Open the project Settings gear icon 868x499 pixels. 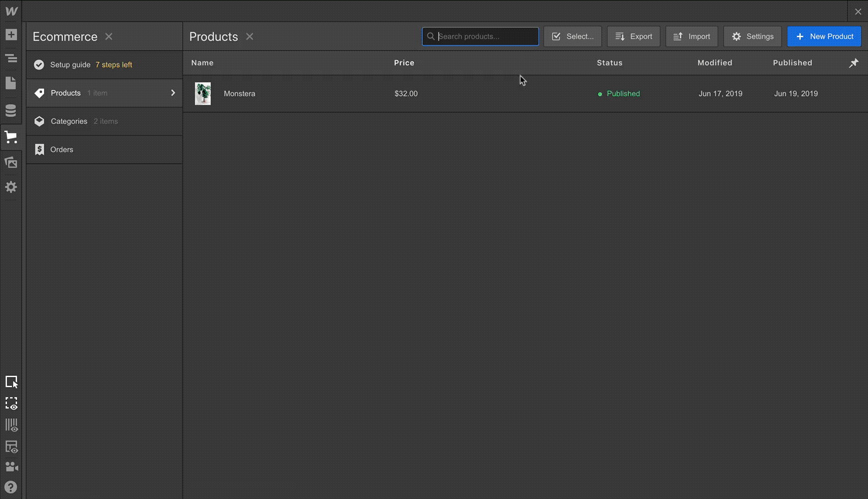coord(11,187)
